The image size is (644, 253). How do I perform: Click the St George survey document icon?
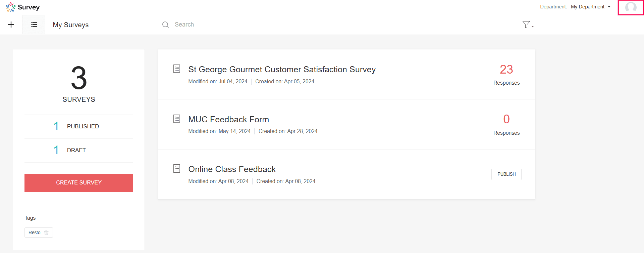coord(177,69)
